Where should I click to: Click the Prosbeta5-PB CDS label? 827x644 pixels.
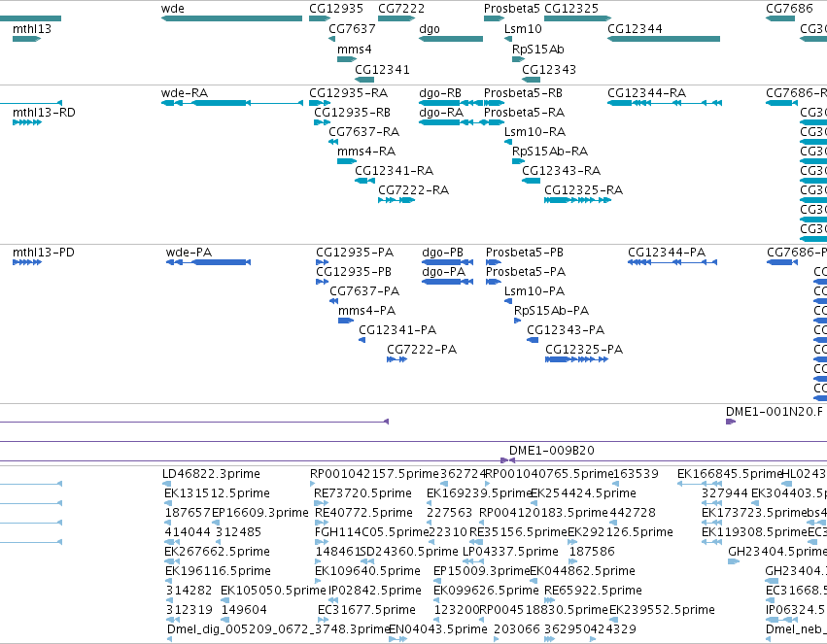tap(524, 253)
